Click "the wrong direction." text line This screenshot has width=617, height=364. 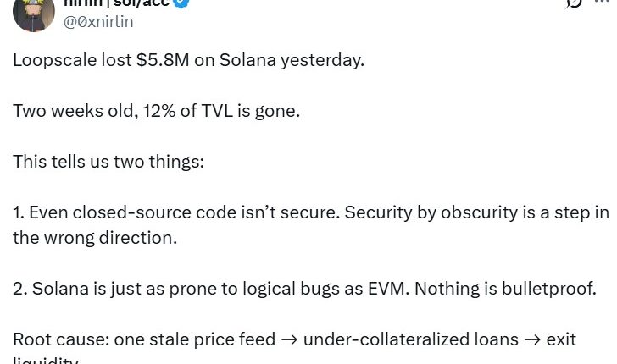point(95,237)
